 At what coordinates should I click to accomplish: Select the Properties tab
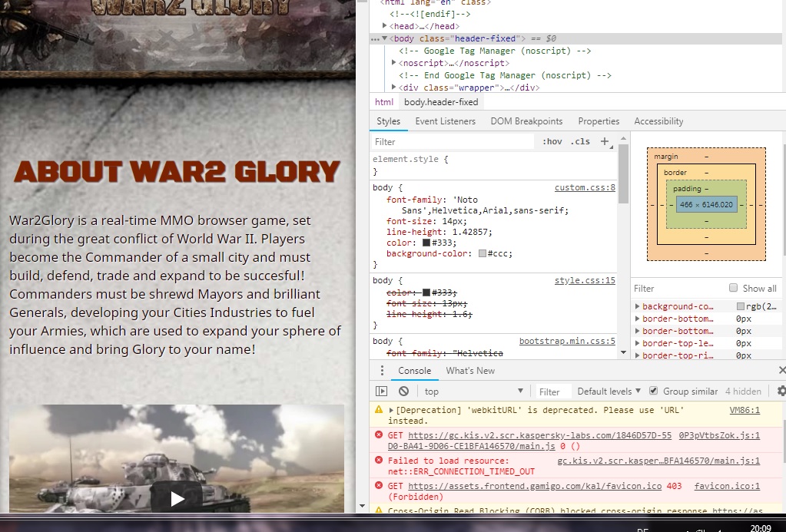pos(599,121)
